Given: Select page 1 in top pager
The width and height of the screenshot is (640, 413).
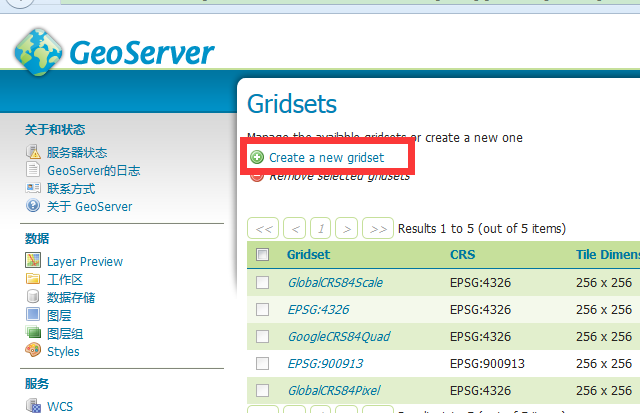Looking at the screenshot, I should (x=320, y=228).
